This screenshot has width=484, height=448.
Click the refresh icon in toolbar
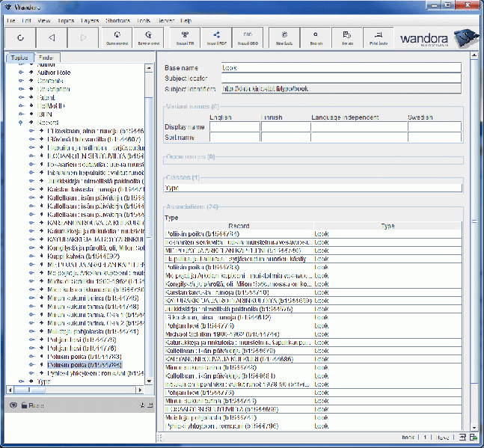[x=21, y=37]
